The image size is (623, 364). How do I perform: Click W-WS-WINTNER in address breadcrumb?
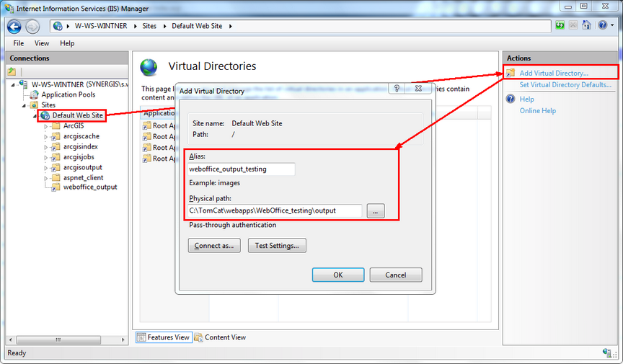point(101,26)
